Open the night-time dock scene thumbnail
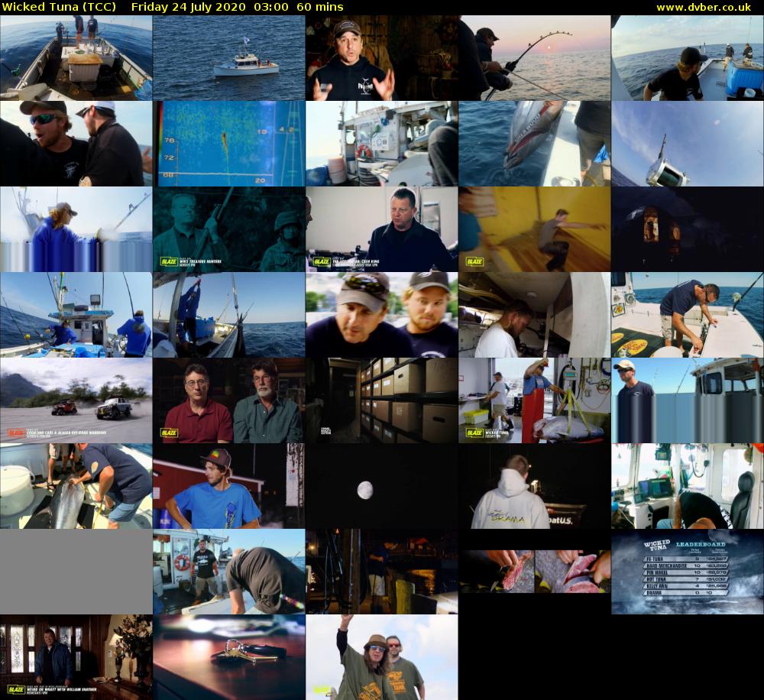764x700 pixels. click(x=381, y=572)
